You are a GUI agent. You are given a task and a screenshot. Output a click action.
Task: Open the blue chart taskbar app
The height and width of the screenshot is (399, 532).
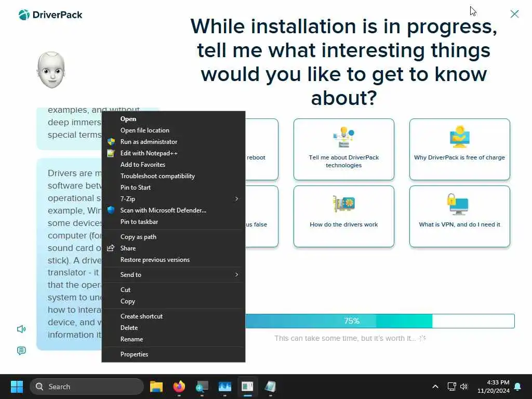225,387
